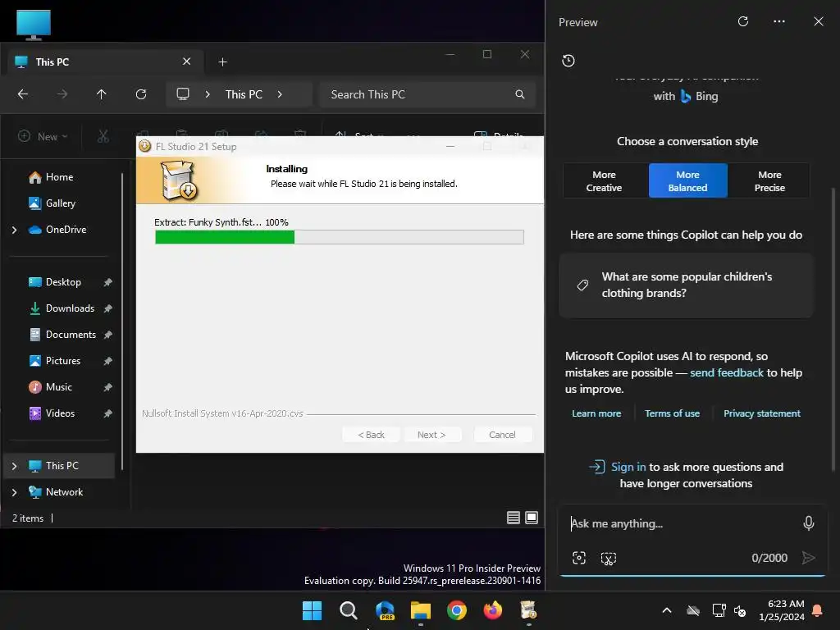This screenshot has width=840, height=630.
Task: Unpin Desktop using its pin icon
Action: point(107,282)
